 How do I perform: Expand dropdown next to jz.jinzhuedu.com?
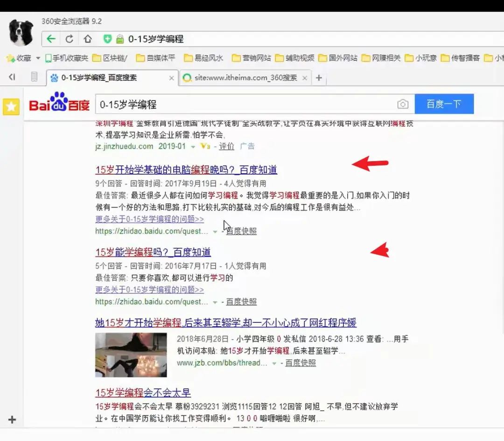pyautogui.click(x=193, y=147)
